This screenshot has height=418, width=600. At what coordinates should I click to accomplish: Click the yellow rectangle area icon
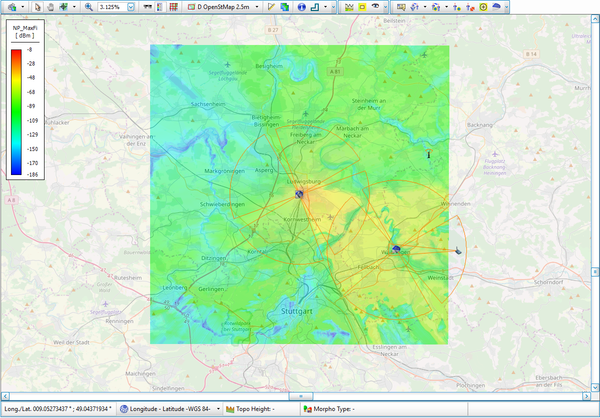tap(362, 7)
